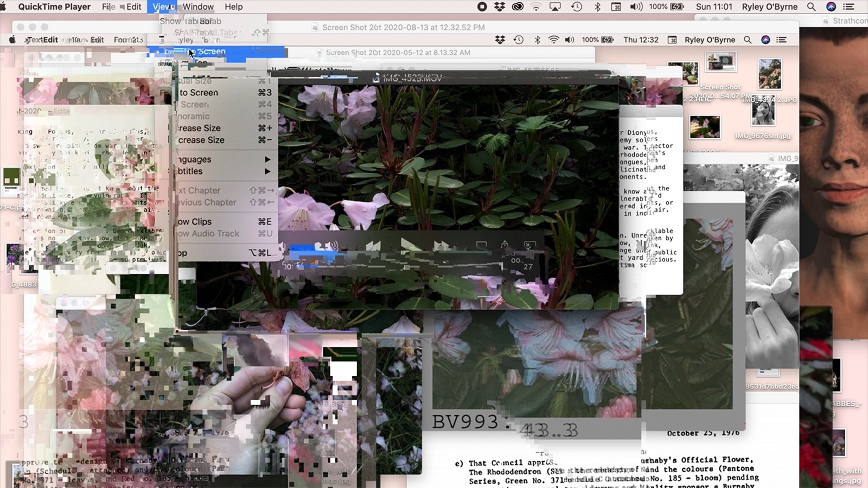
Task: Open the Dropbox icon in the top menu bar
Action: (500, 7)
